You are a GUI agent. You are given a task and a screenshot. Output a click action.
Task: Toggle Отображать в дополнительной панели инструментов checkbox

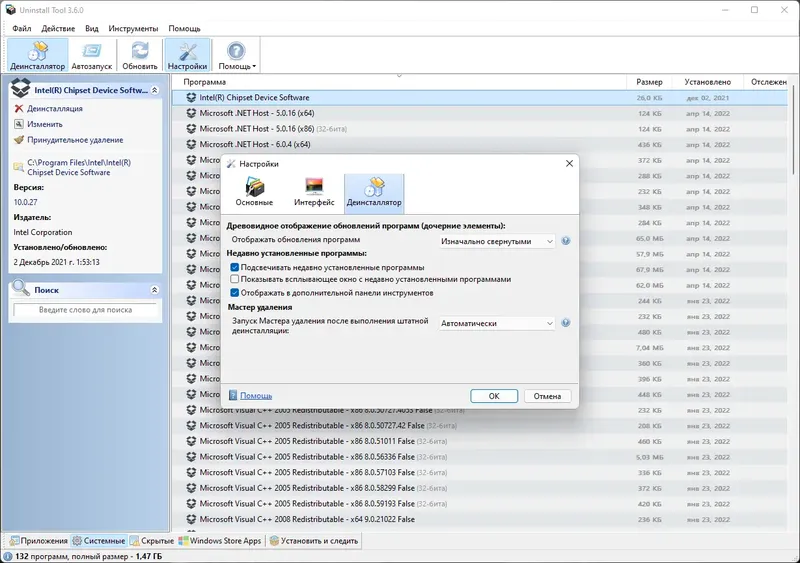point(235,293)
